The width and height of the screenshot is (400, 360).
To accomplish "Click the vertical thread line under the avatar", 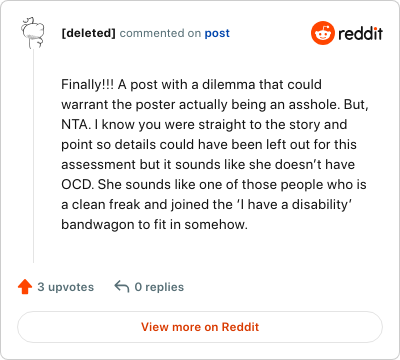I will pyautogui.click(x=33, y=156).
